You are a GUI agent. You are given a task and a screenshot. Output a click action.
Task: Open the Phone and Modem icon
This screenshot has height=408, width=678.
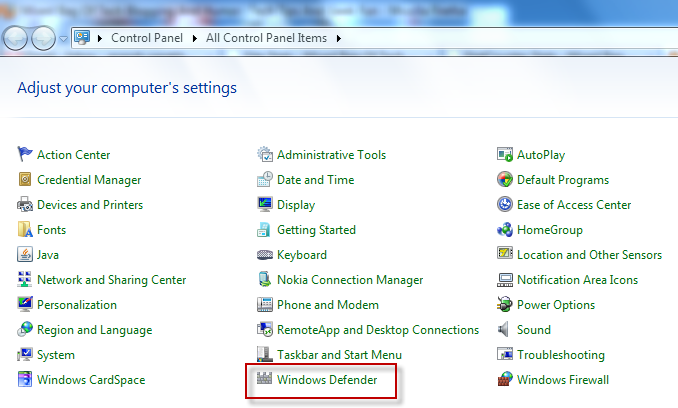[265, 305]
